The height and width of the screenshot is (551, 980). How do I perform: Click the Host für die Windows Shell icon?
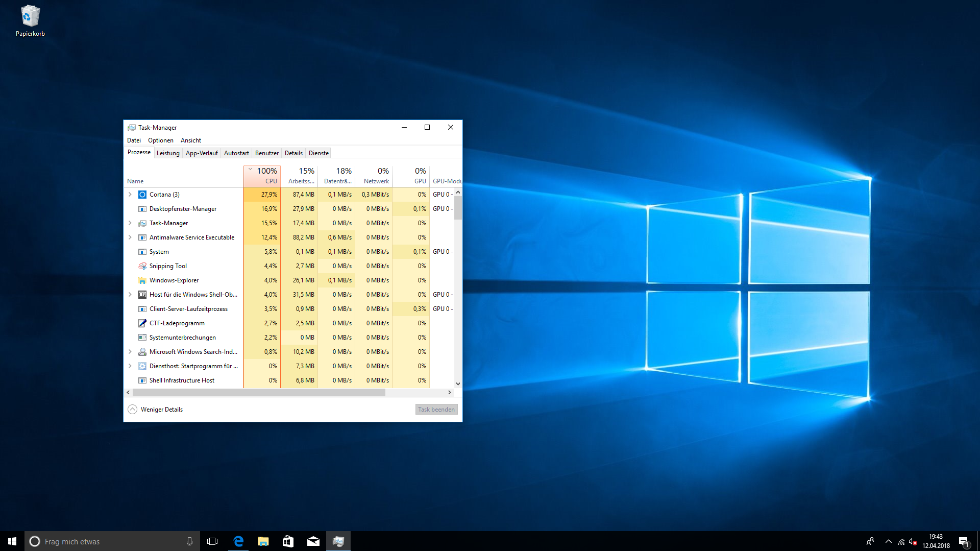click(x=142, y=295)
